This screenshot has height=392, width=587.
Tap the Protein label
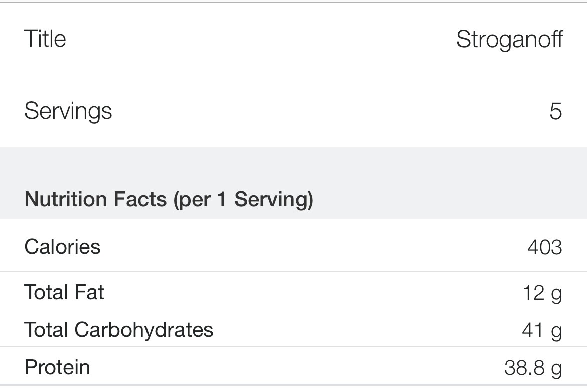coord(57,367)
